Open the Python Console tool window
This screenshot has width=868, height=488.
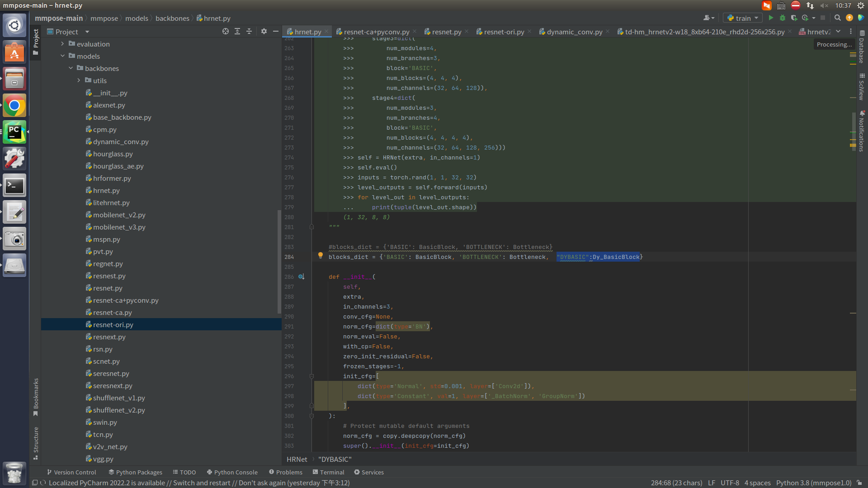coord(232,472)
